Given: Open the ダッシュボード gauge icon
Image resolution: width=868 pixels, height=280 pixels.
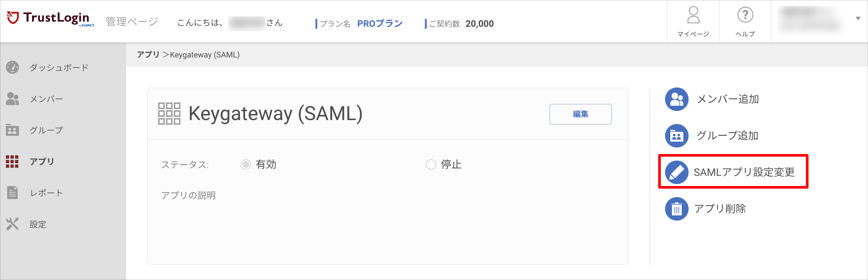Looking at the screenshot, I should pyautogui.click(x=12, y=67).
